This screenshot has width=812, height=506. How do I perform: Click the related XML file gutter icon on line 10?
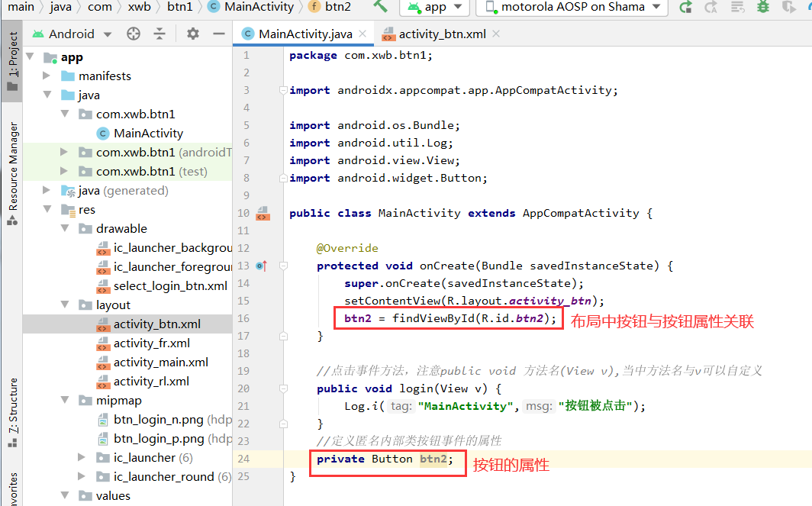click(263, 213)
